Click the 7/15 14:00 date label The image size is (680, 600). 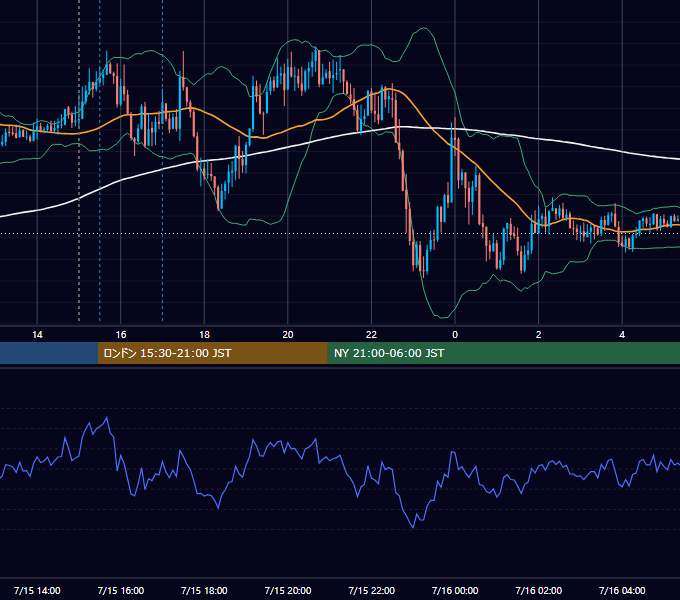(x=37, y=590)
